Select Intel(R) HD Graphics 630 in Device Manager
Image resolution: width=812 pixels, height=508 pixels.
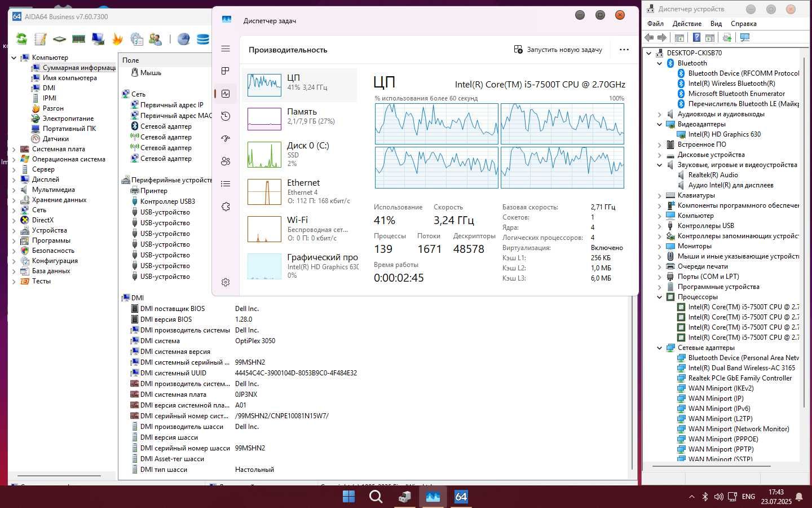725,134
